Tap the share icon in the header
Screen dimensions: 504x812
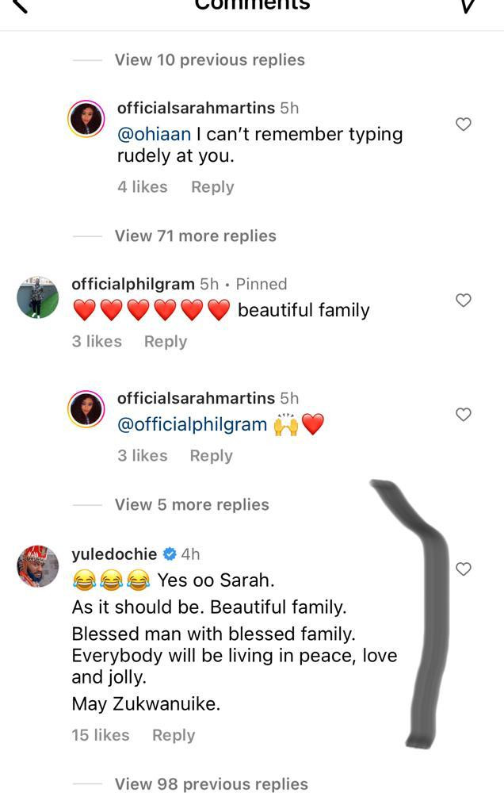pos(468,6)
